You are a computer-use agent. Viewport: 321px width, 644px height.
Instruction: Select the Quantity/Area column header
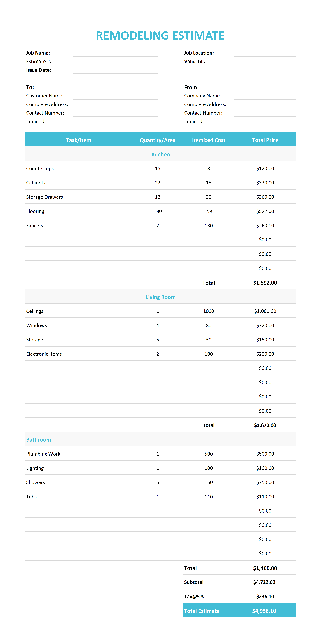pyautogui.click(x=158, y=140)
